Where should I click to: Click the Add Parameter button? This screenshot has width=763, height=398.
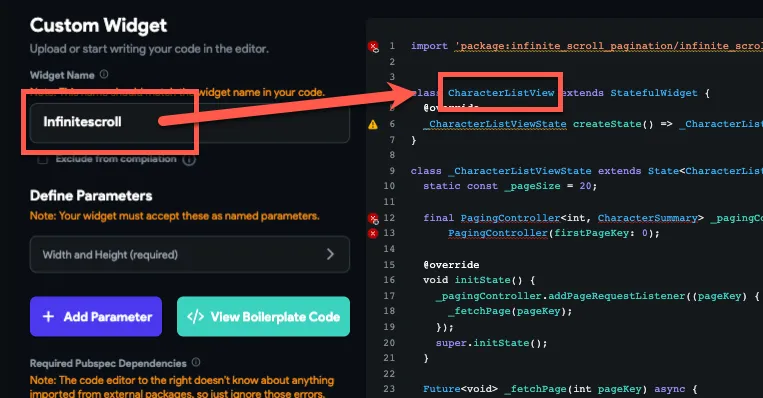[96, 316]
